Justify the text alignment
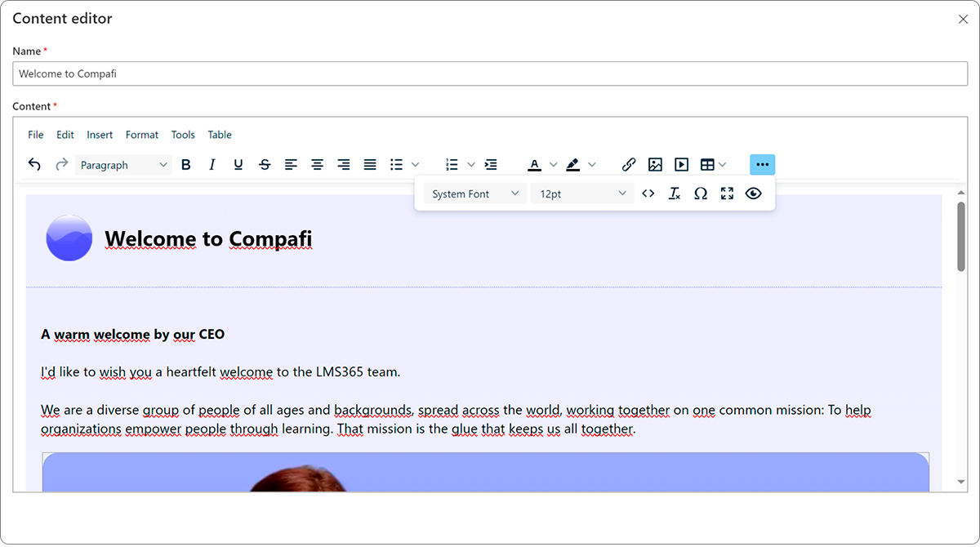This screenshot has height=547, width=980. pos(370,165)
